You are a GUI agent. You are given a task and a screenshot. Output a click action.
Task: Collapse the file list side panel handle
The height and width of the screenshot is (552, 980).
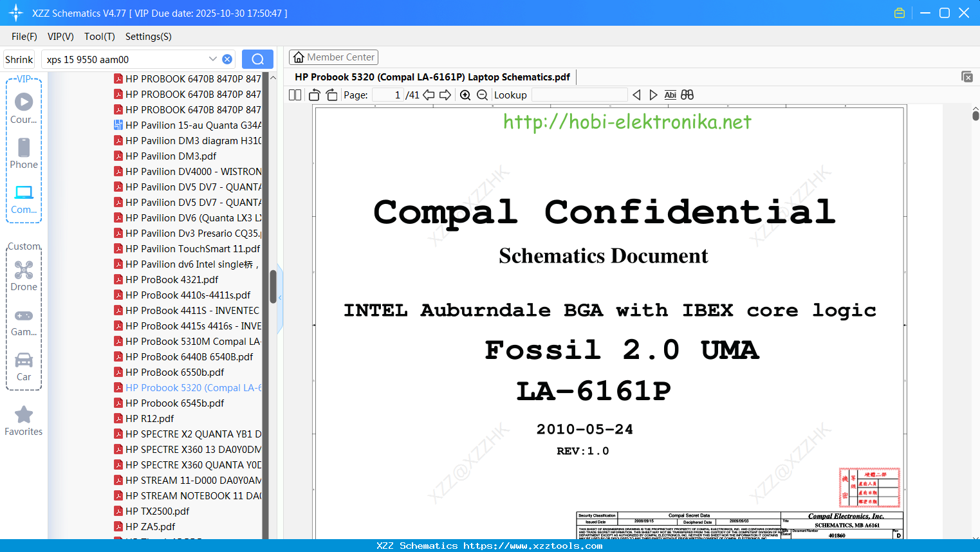click(x=280, y=298)
